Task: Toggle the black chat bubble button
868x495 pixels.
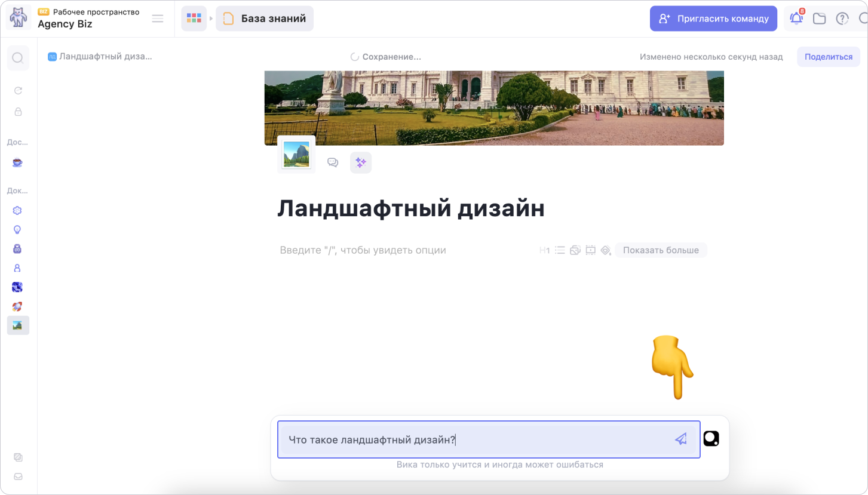Action: coord(711,439)
